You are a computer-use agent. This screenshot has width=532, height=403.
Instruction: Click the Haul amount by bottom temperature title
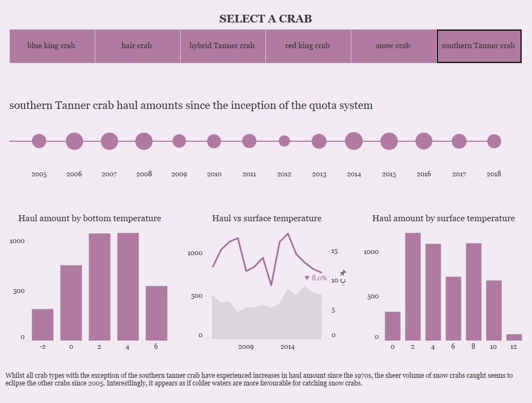[90, 218]
